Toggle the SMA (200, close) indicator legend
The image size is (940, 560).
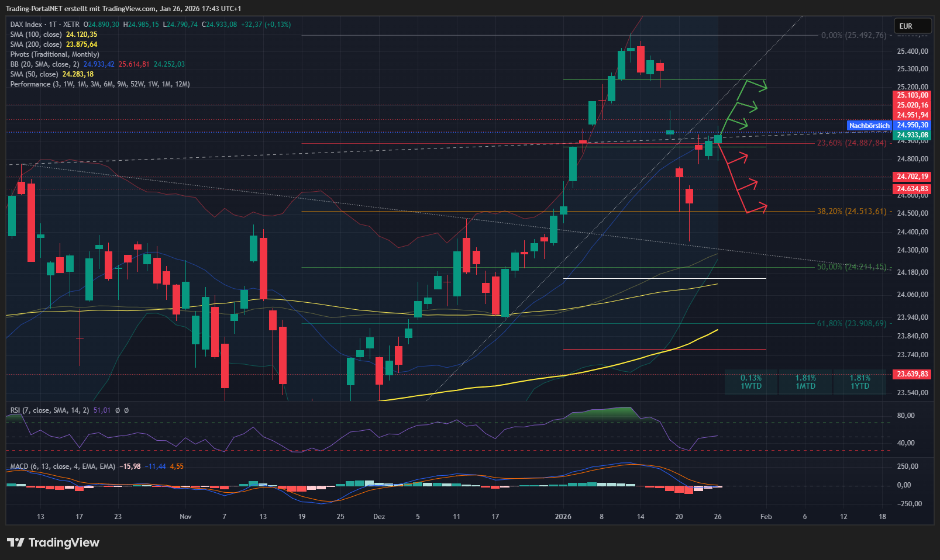(36, 44)
